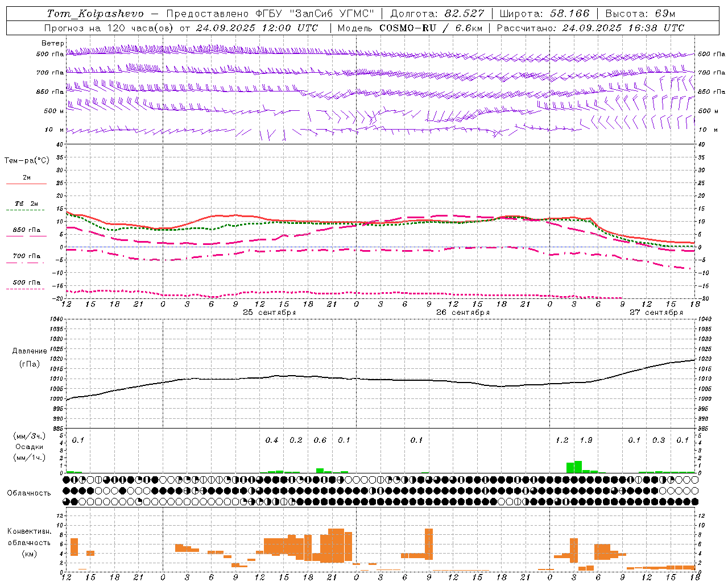Click the 700 гПа dash-dot legend entry
Viewport: 728px width, 582px height.
tap(27, 259)
